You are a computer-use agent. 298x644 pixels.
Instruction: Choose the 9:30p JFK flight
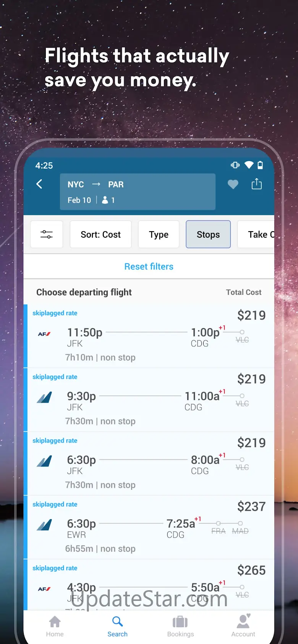click(x=149, y=400)
